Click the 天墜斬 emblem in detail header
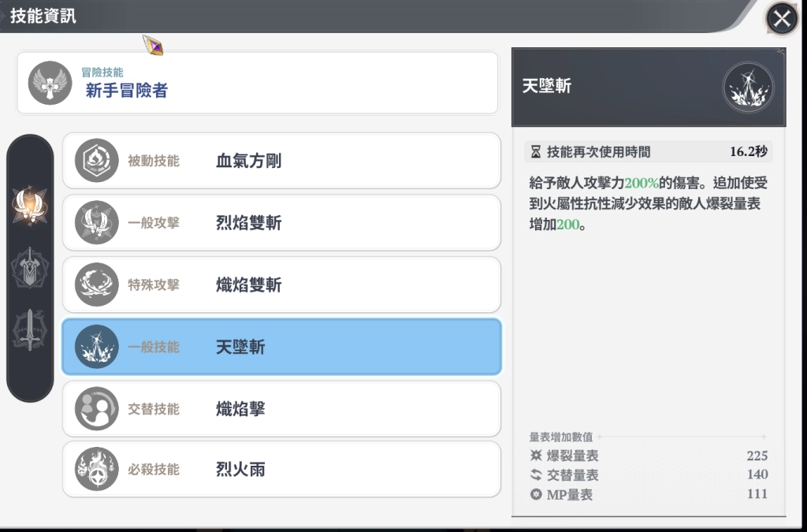807x532 pixels. point(748,87)
